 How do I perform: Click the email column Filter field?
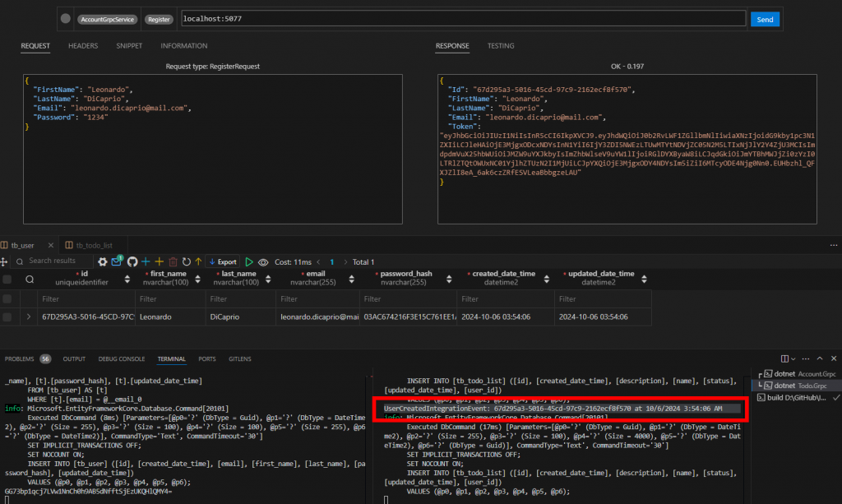coord(317,299)
